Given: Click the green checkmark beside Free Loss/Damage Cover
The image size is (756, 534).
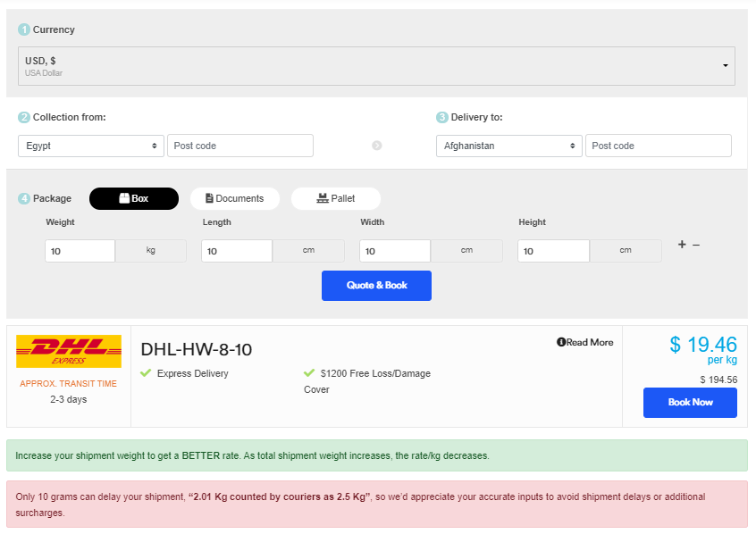Looking at the screenshot, I should point(309,373).
